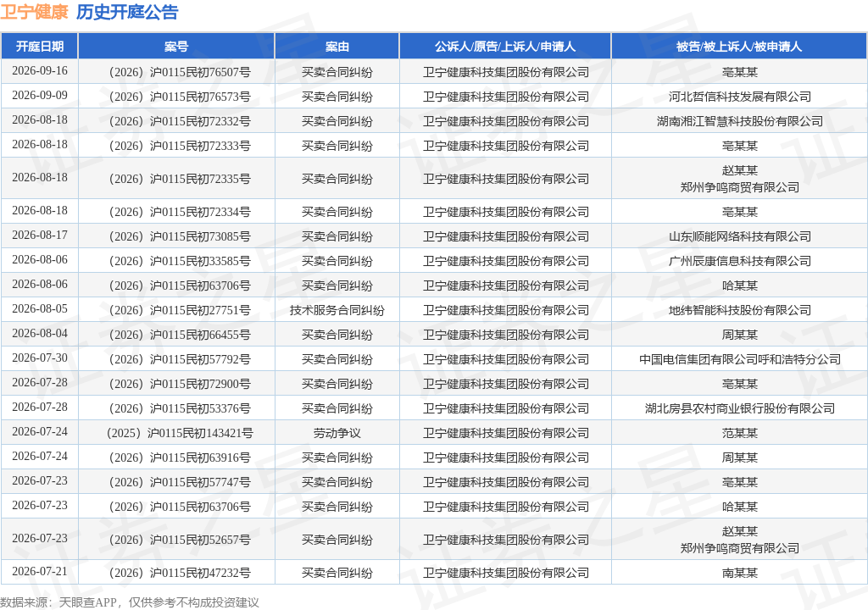
Task: Click the 公诉人/原告/上诉人/申请人 column header
Action: click(x=505, y=47)
